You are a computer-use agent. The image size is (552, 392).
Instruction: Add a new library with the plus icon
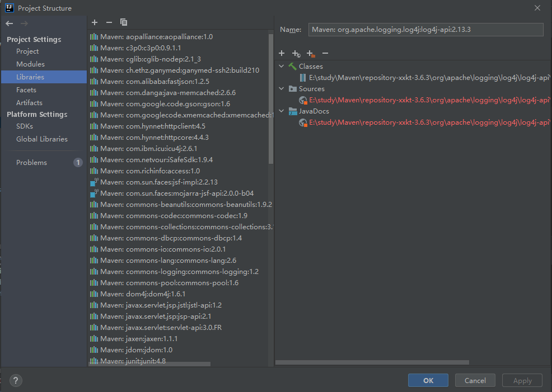click(x=94, y=22)
